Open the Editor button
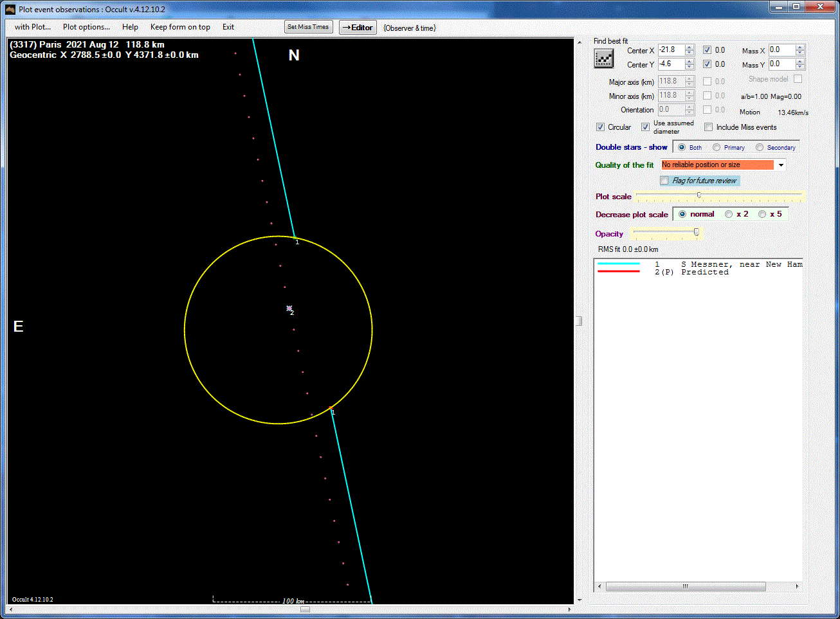This screenshot has height=619, width=840. tap(358, 28)
